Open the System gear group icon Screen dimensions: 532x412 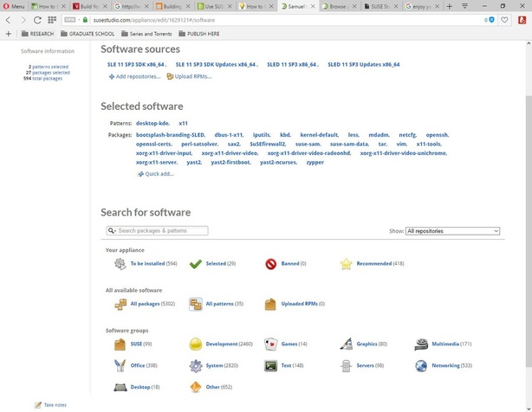[x=196, y=365]
